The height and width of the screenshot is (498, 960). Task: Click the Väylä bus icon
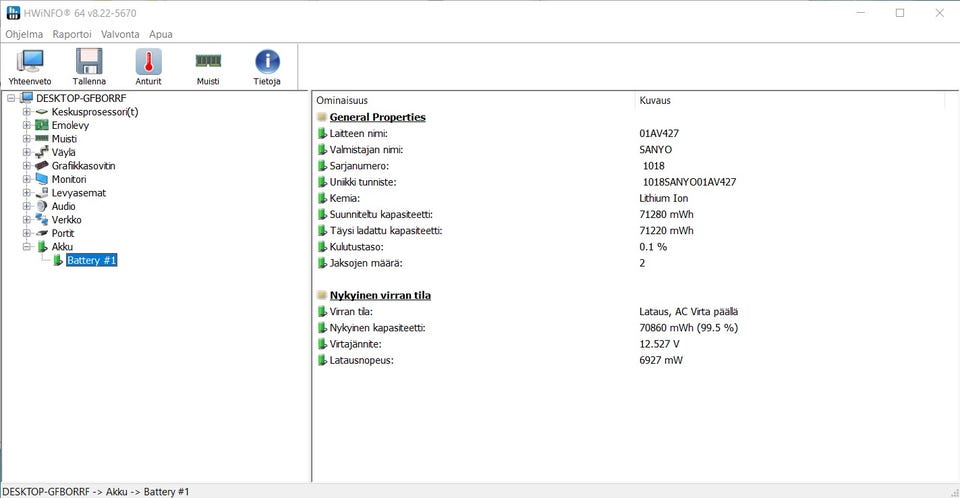tap(42, 152)
